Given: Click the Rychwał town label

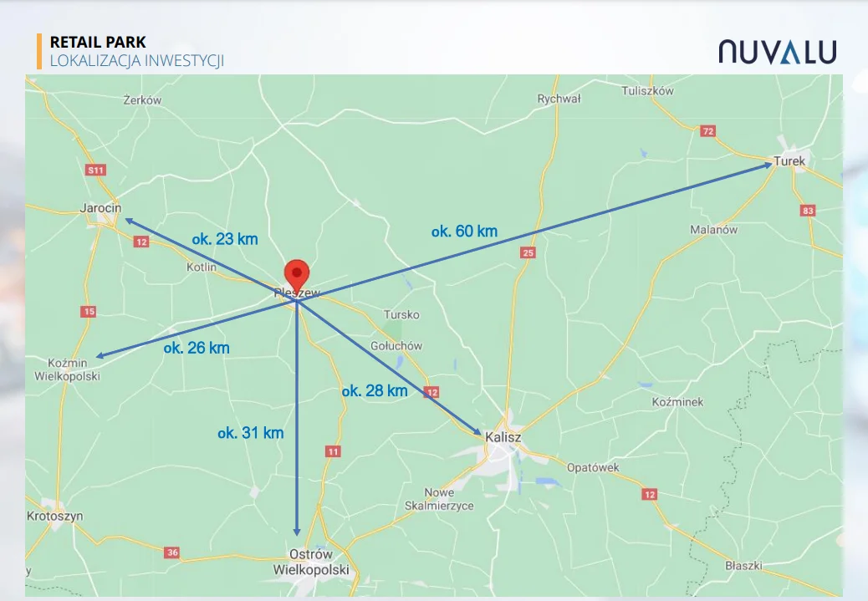Looking at the screenshot, I should [x=559, y=99].
